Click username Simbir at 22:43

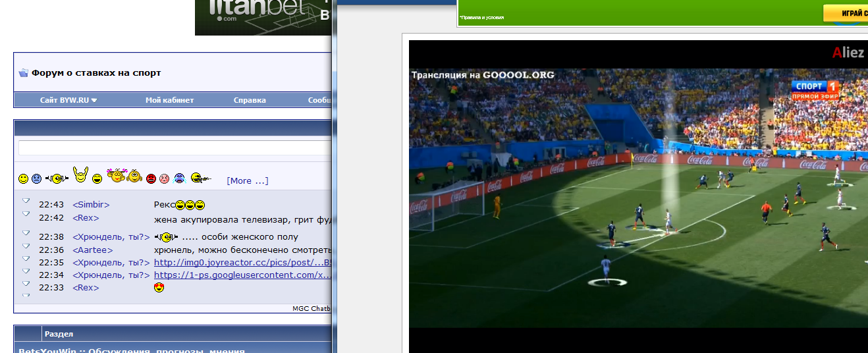(x=91, y=205)
